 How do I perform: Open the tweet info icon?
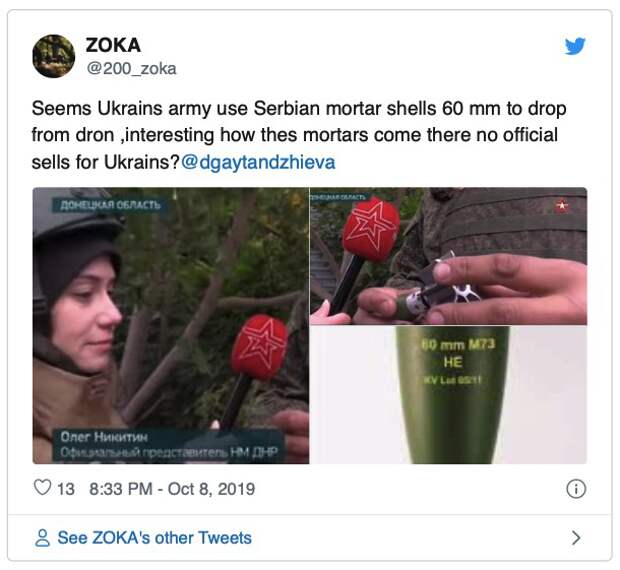[x=576, y=489]
